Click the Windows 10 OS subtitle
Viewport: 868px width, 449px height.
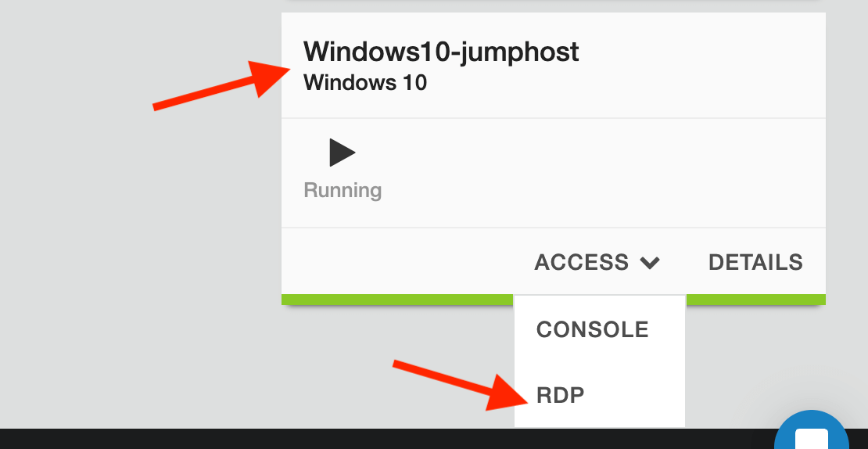click(365, 82)
